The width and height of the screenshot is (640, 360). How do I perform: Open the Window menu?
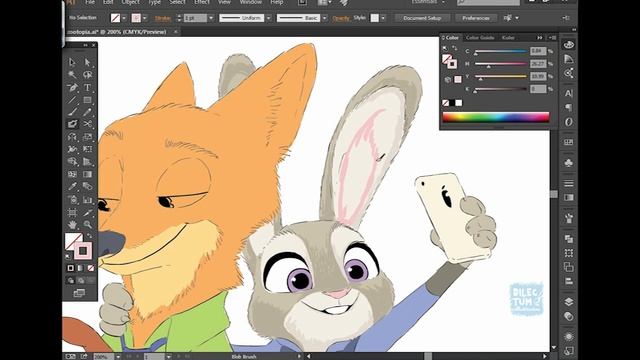(251, 2)
